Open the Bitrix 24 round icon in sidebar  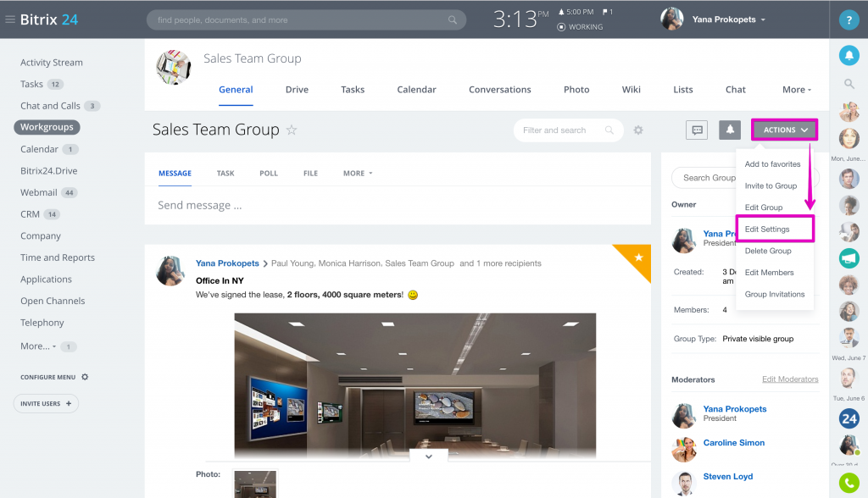tap(849, 418)
